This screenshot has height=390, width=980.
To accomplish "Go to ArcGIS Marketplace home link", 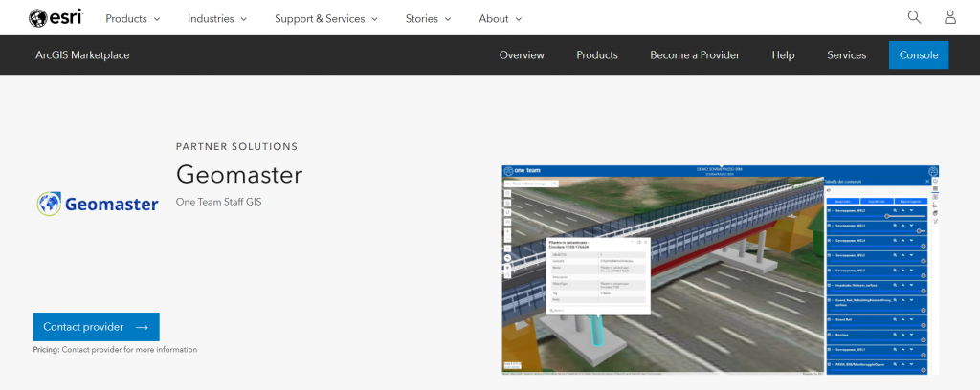I will (82, 54).
